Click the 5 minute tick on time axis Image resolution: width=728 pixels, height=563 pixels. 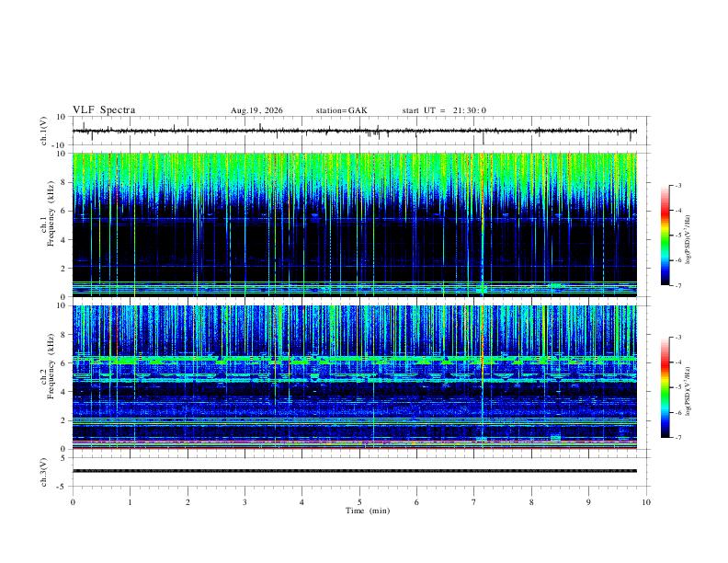coord(359,502)
